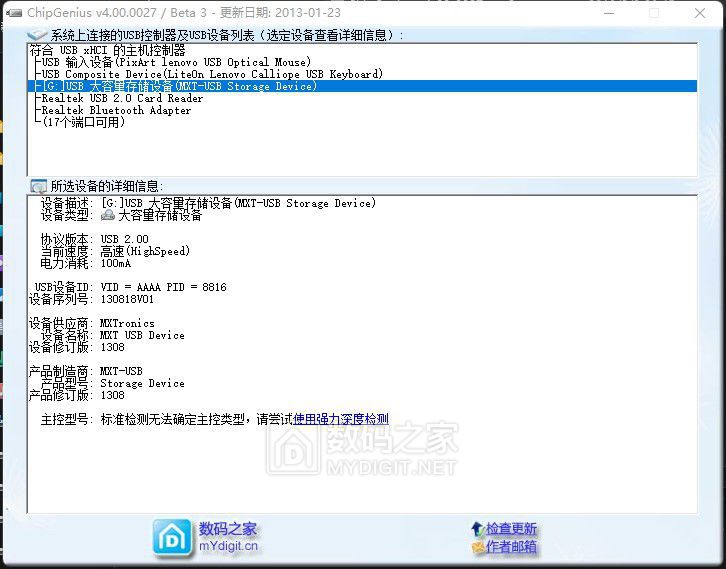726x569 pixels.
Task: Click the envelope icon beside 作者邮箱
Action: coord(478,547)
